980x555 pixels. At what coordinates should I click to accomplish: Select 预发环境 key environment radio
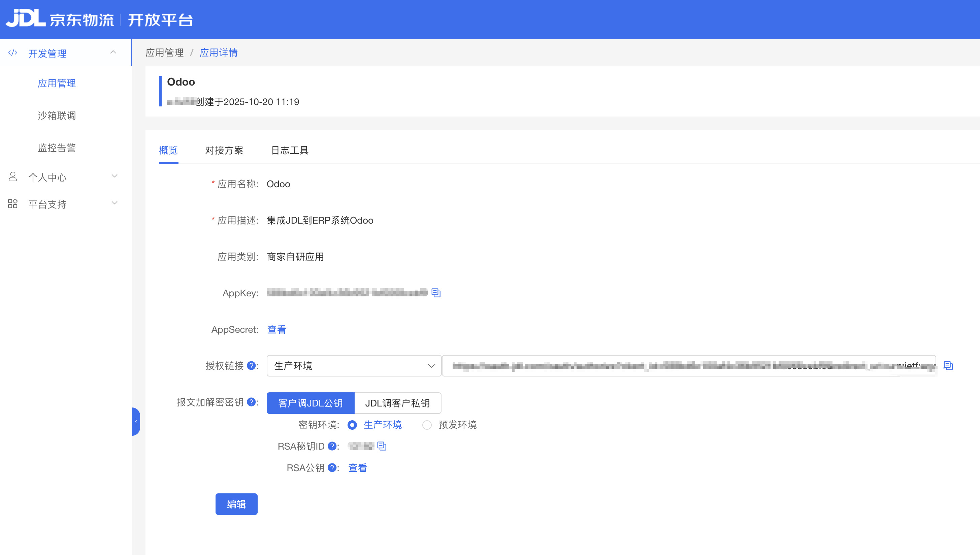[427, 425]
